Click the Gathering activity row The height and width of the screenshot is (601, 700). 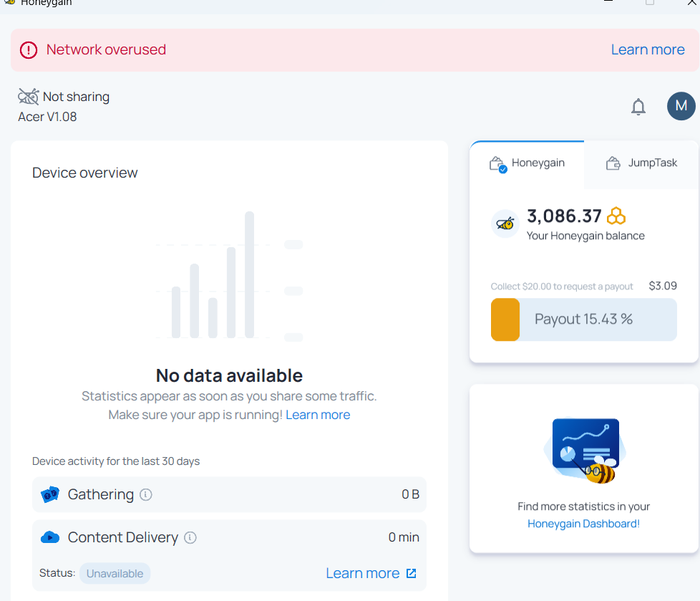[x=229, y=495]
